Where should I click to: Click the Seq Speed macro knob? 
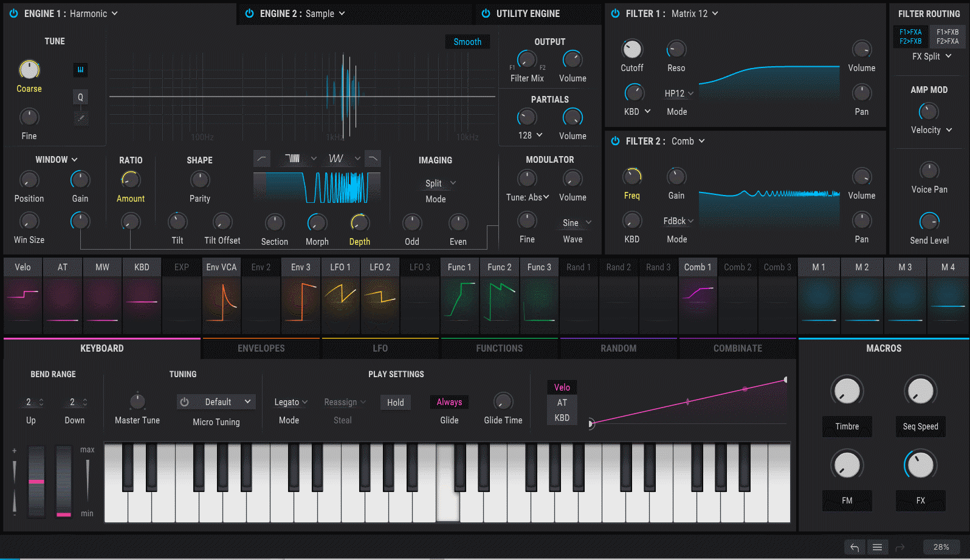[x=920, y=390]
